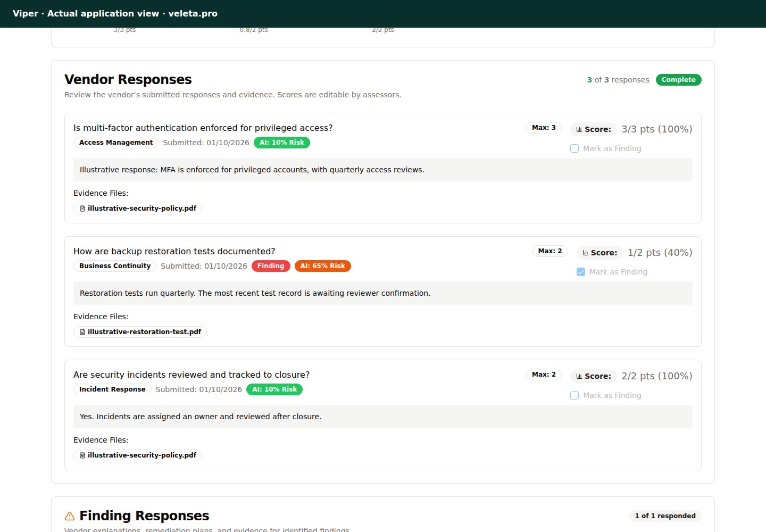This screenshot has width=766, height=532.
Task: Click the 3 of 3 responses counter
Action: [x=618, y=80]
